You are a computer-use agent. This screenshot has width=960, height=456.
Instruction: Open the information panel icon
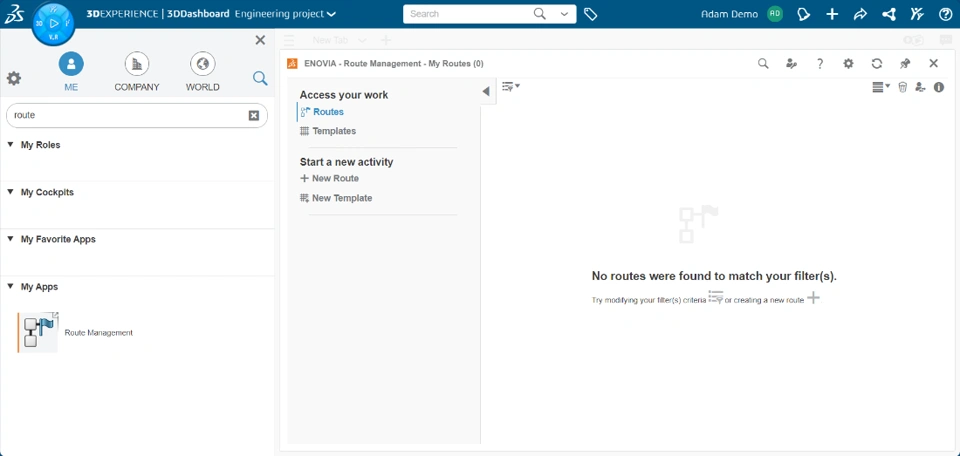pyautogui.click(x=939, y=87)
